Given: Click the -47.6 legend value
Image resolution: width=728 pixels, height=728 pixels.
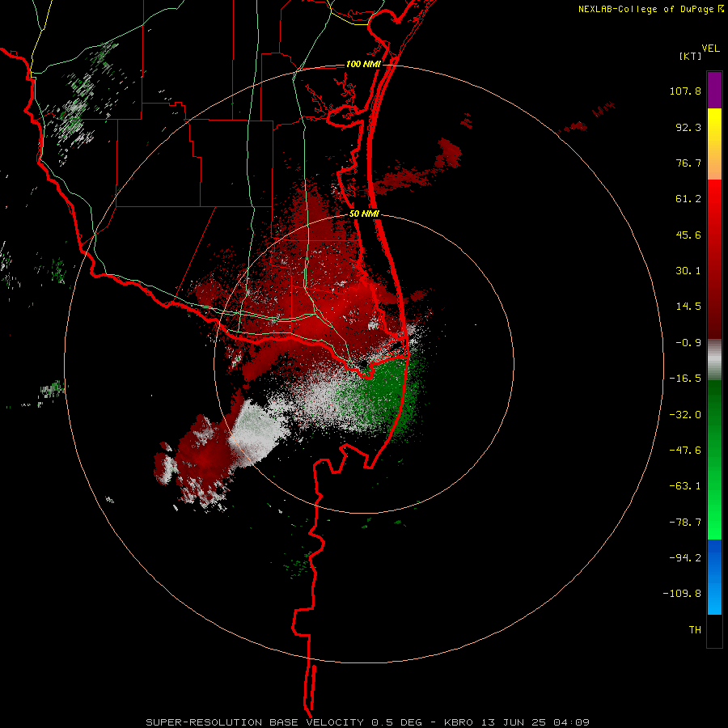Looking at the screenshot, I should (685, 451).
